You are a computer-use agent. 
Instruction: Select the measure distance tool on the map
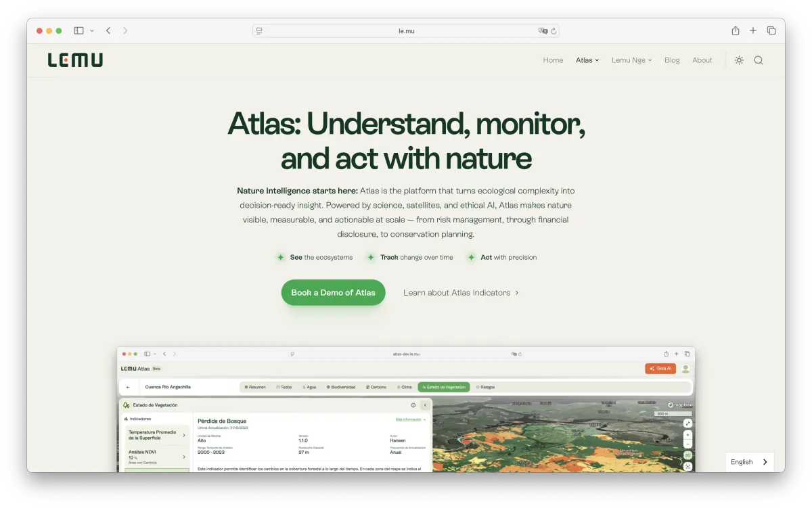[687, 423]
